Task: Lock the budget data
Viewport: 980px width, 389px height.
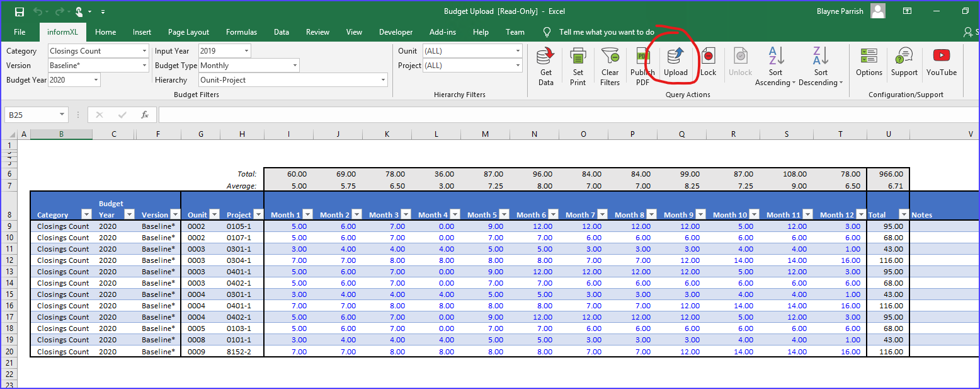Action: [x=708, y=63]
